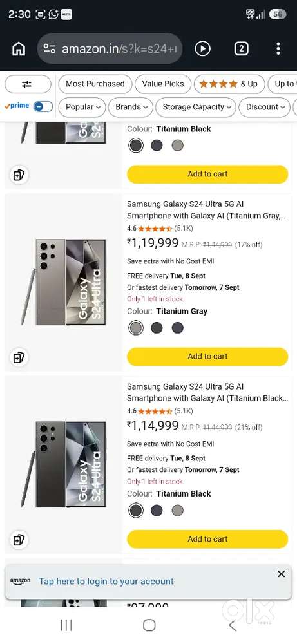Tap the play button in browser toolbar
Viewport: 297px width, 644px height.
(x=202, y=49)
